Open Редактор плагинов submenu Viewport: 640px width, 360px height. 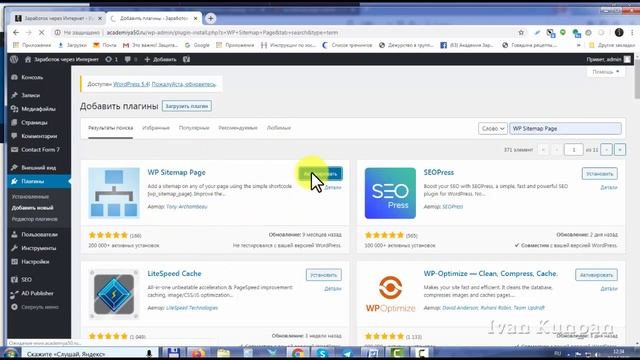pyautogui.click(x=34, y=219)
